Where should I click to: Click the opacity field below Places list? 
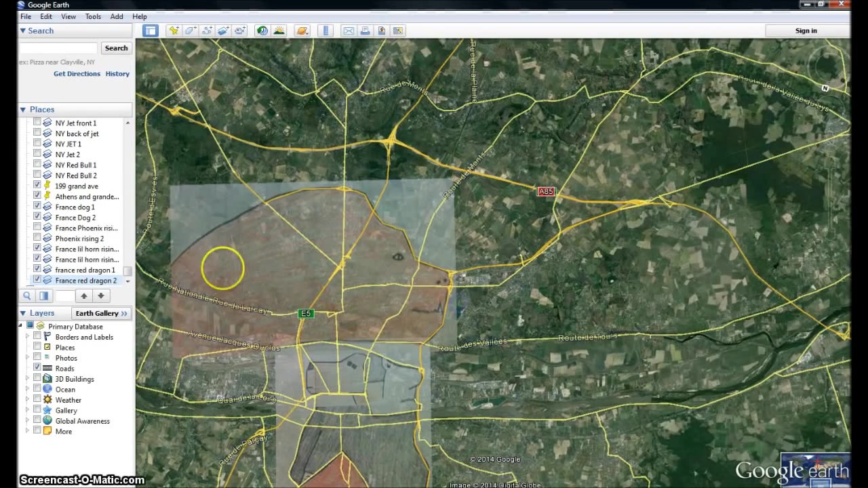pos(64,296)
